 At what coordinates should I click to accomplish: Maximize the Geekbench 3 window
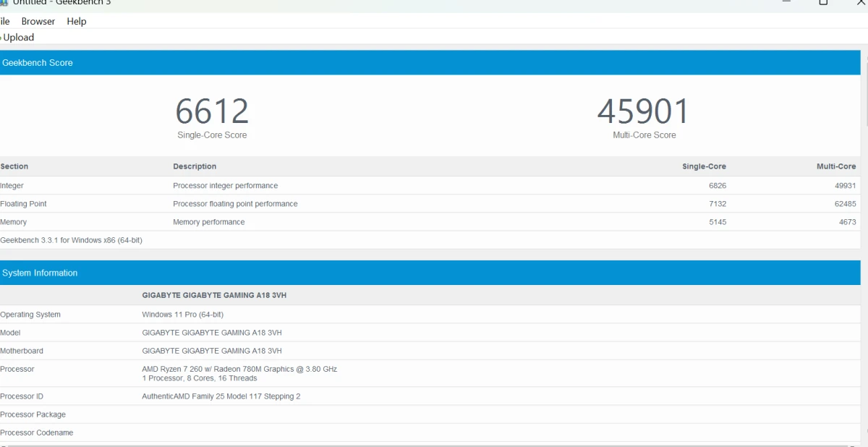(x=823, y=2)
